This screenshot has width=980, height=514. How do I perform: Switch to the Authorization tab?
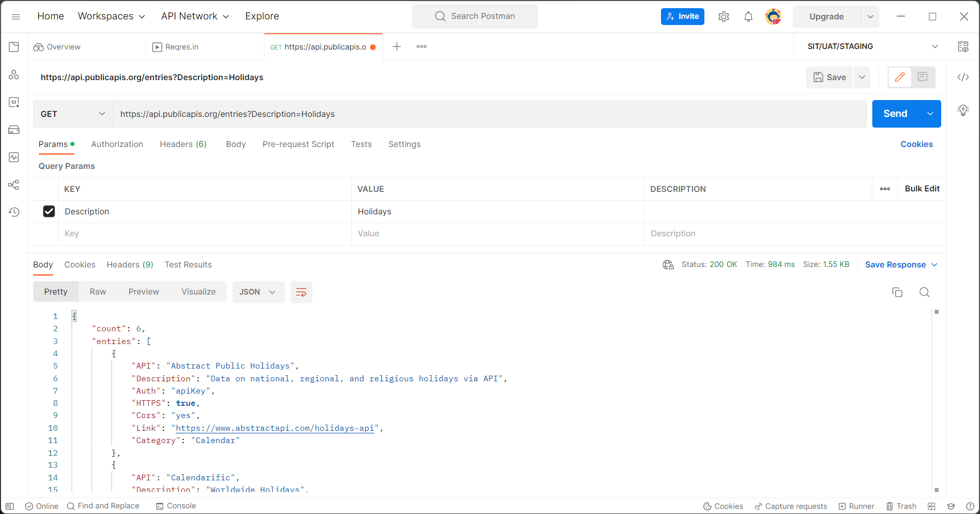click(x=117, y=144)
